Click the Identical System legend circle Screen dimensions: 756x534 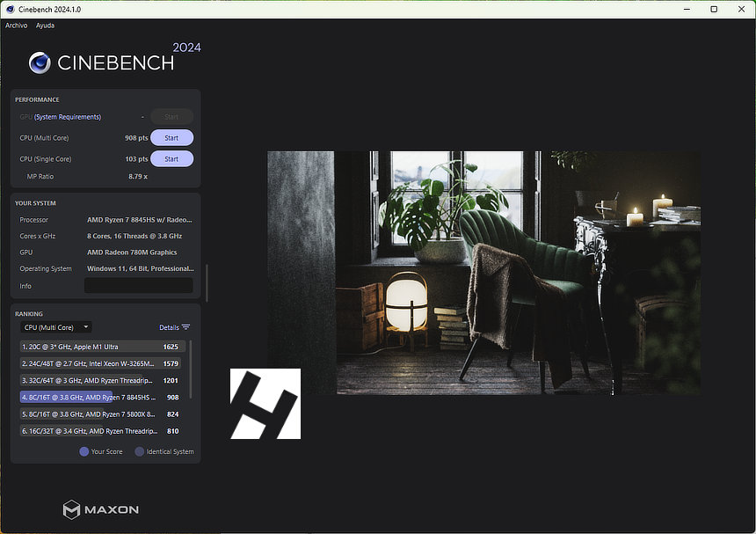coord(140,451)
